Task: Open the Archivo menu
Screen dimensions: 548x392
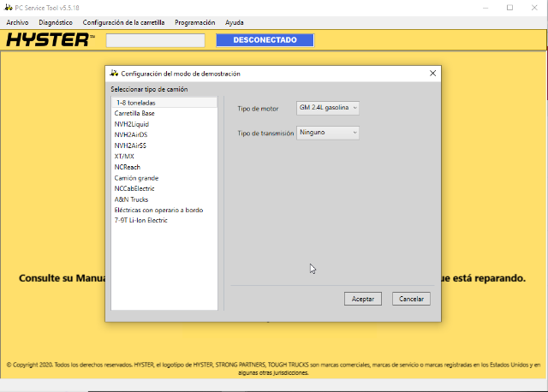Action: point(17,21)
